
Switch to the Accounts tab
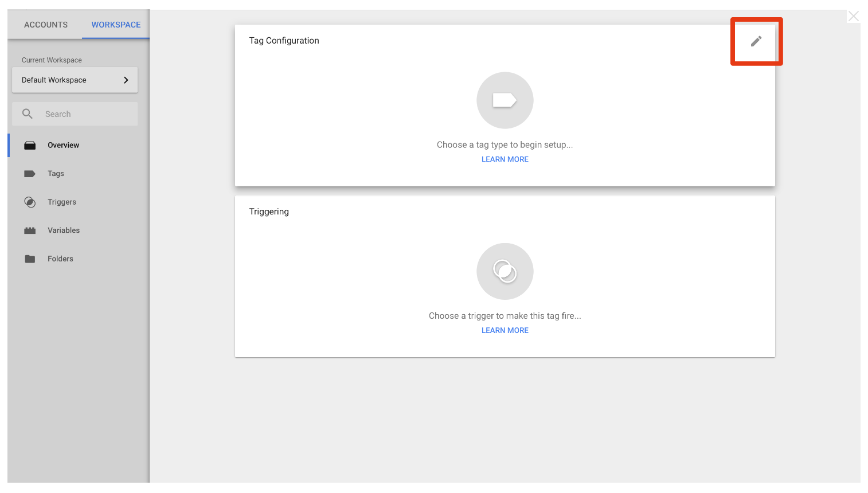(x=46, y=25)
